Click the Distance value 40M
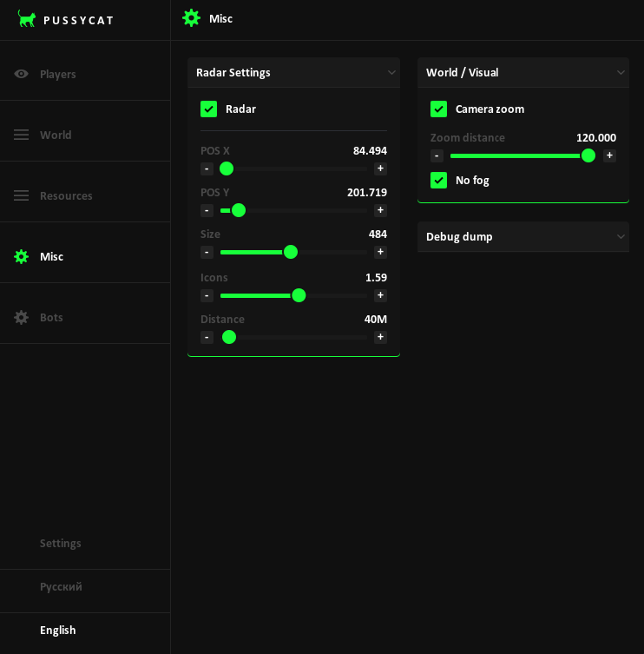Screen dimensions: 644x654 click(x=376, y=319)
